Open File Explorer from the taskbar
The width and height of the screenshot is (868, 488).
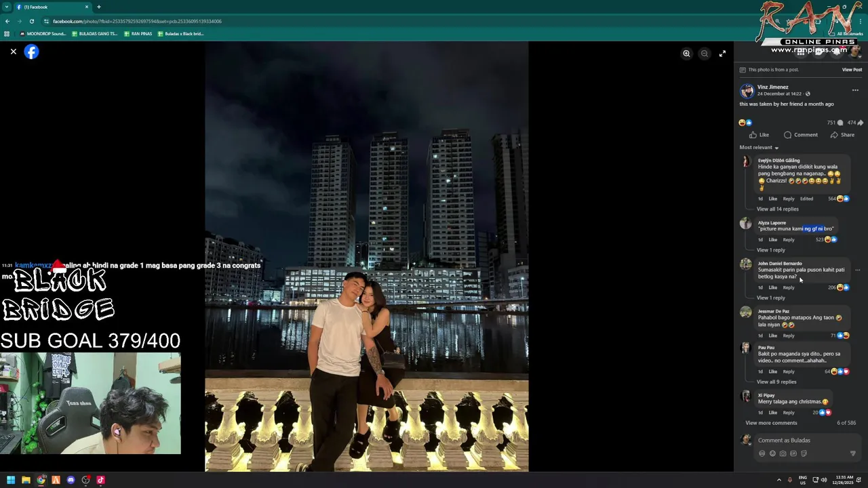click(26, 480)
